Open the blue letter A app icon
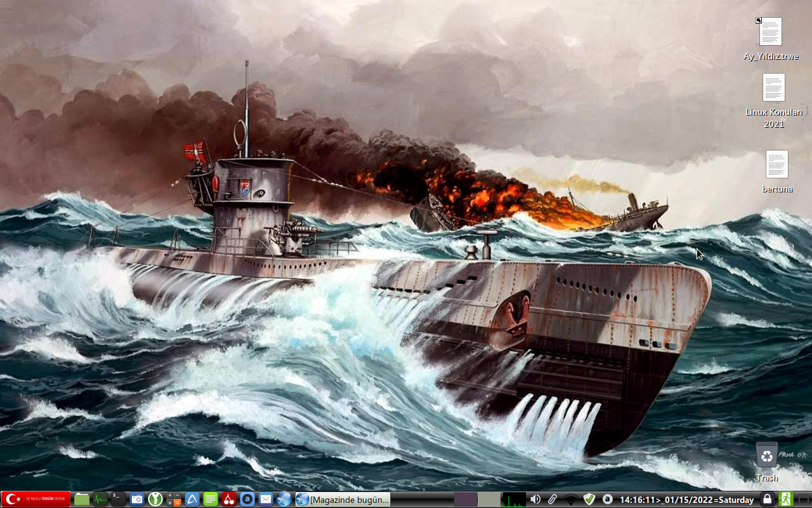812x508 pixels. tap(192, 499)
